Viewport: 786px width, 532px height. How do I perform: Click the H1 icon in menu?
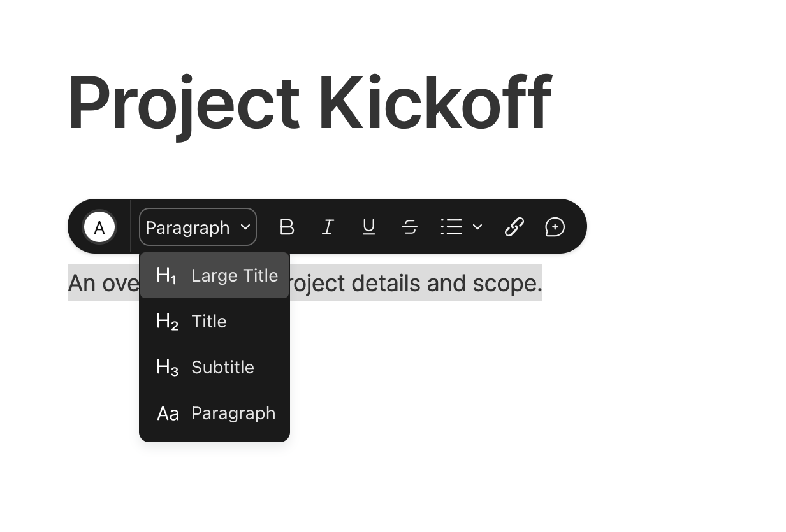tap(166, 275)
